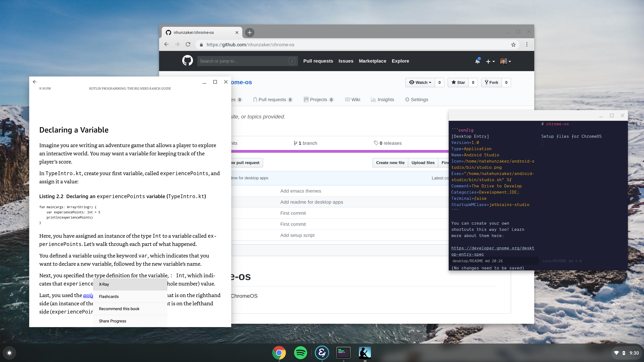Open the Kindle app in shelf
Viewport: 644px width, 362px height.
pyautogui.click(x=365, y=353)
